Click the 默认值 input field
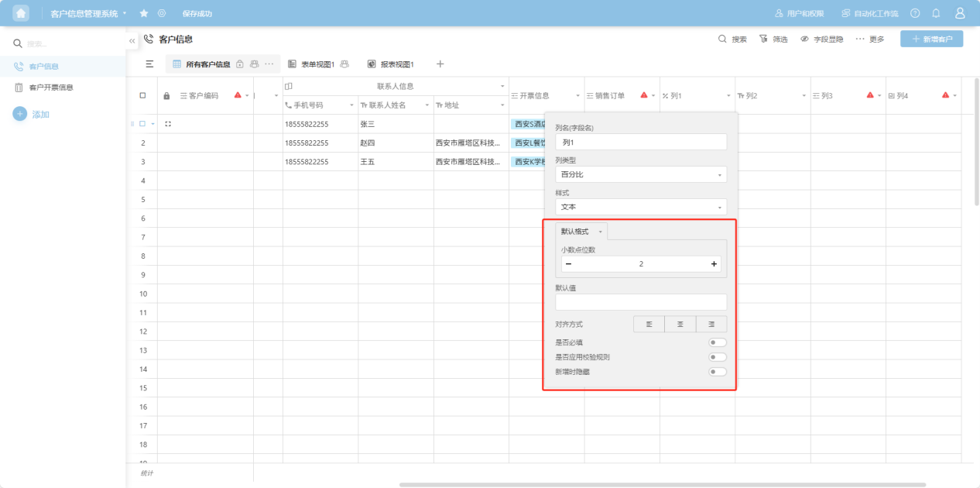This screenshot has height=488, width=980. pos(641,302)
